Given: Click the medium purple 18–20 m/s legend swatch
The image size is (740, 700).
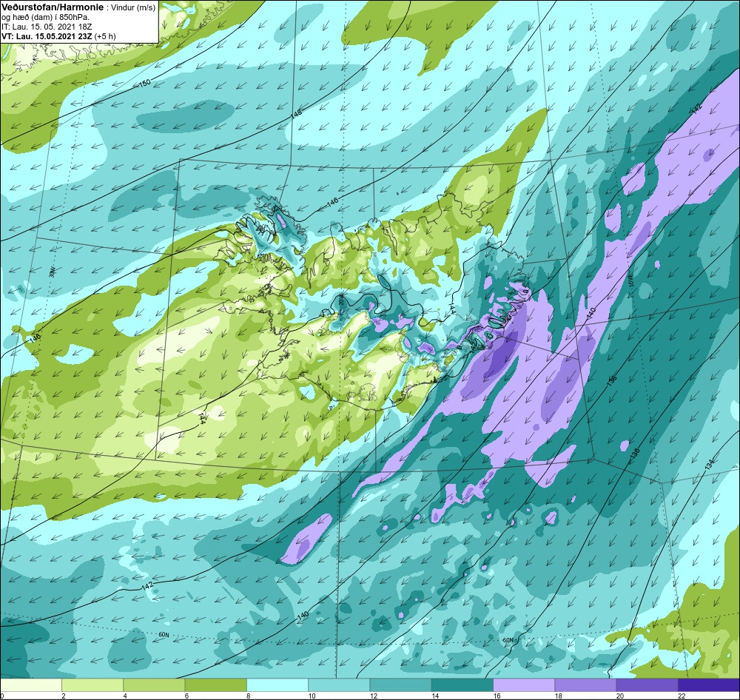Looking at the screenshot, I should tap(585, 684).
